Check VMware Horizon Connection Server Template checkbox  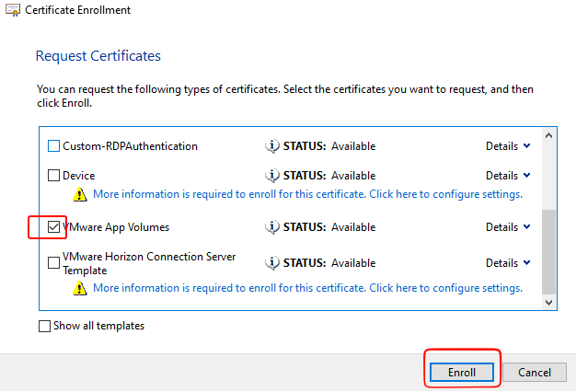point(53,262)
